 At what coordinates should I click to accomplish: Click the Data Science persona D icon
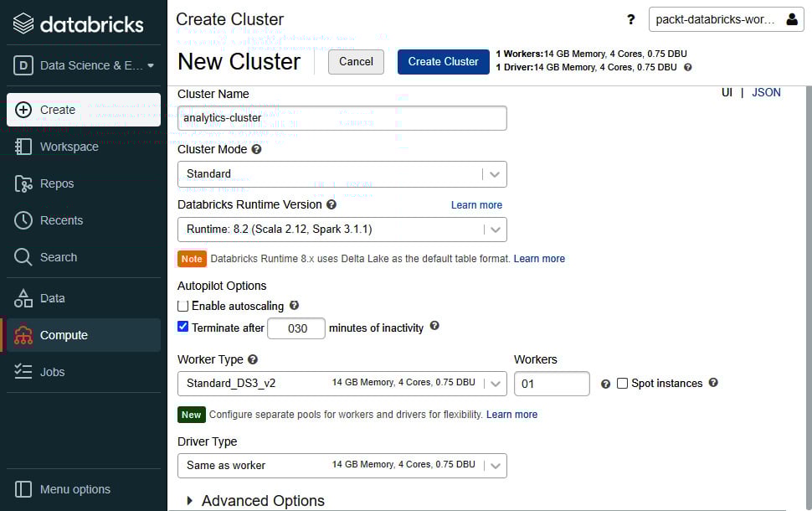coord(23,66)
